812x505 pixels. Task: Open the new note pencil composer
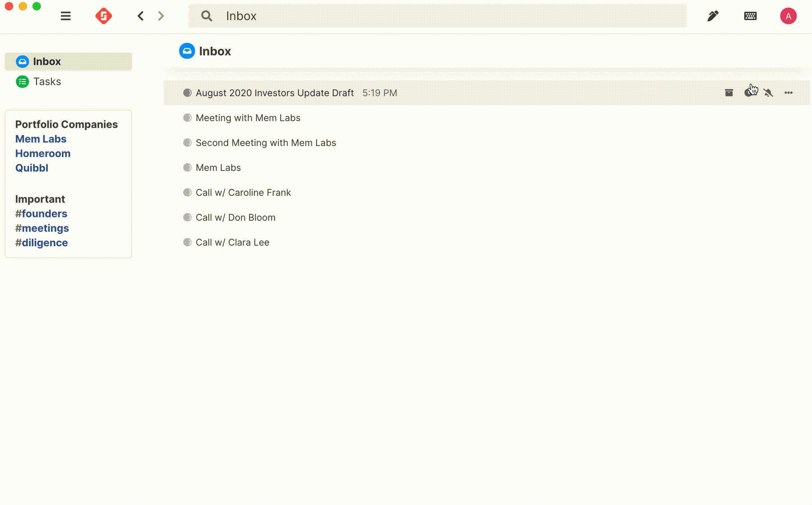pos(712,16)
